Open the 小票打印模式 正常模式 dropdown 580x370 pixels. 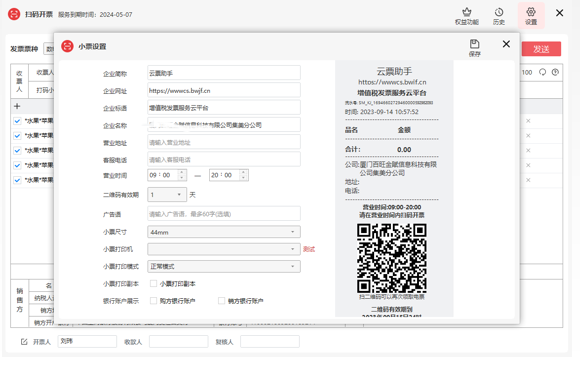click(x=224, y=266)
